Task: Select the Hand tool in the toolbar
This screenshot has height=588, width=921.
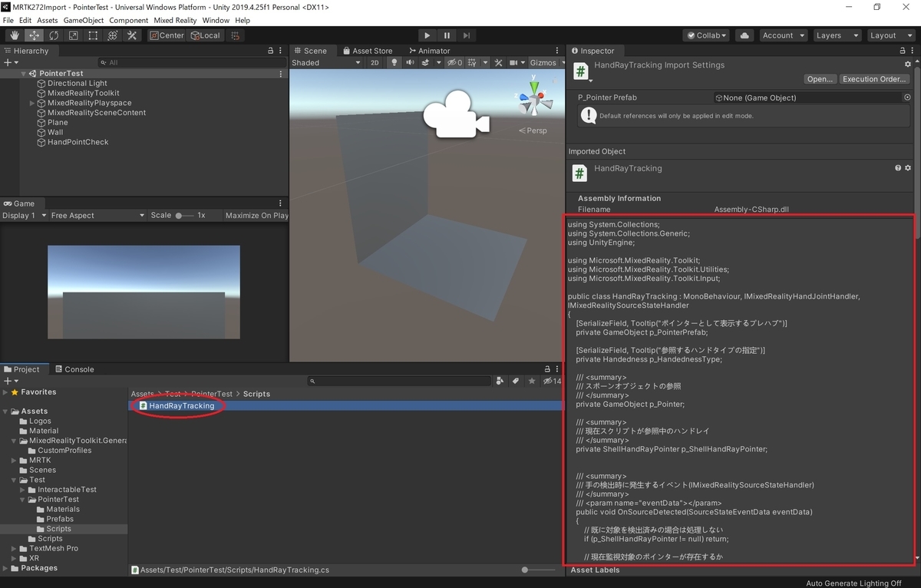Action: (x=15, y=35)
